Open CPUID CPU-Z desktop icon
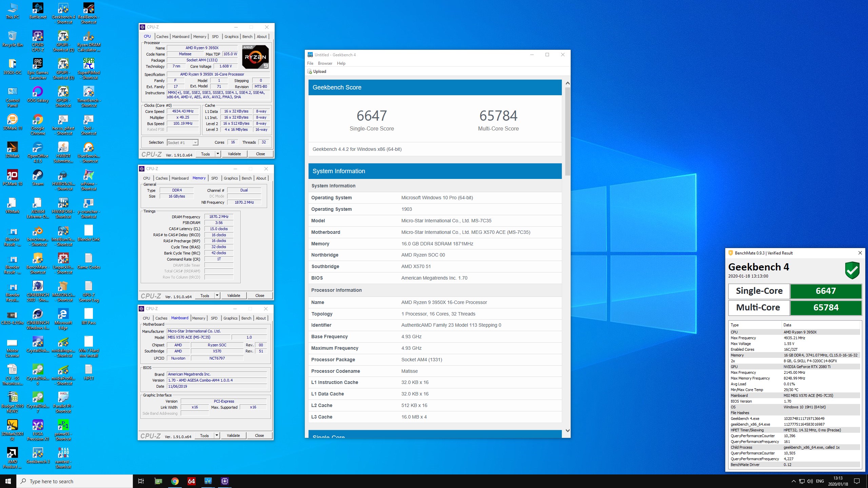868x488 pixels. coord(38,41)
